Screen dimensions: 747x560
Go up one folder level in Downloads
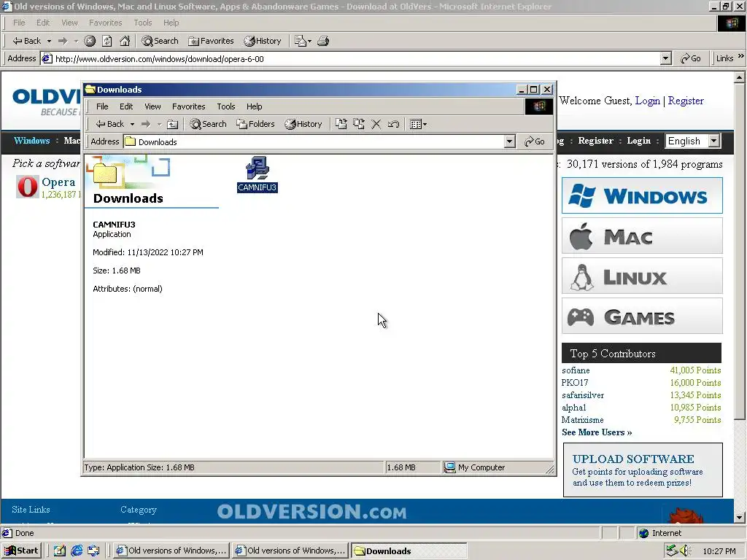(172, 124)
